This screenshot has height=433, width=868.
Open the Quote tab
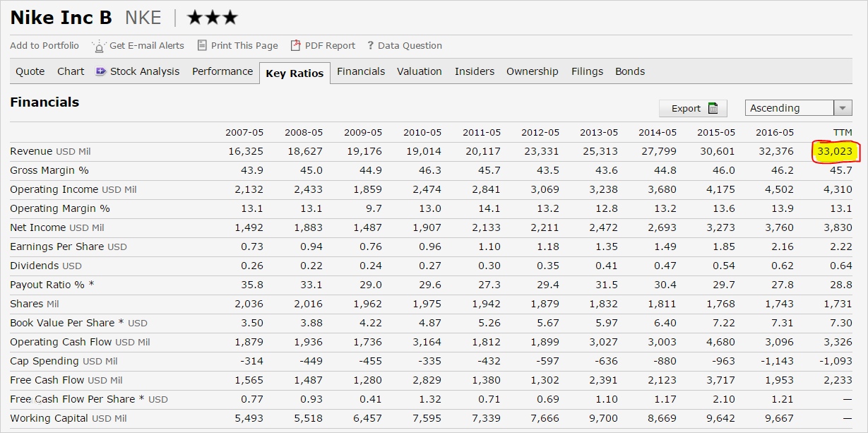(30, 71)
